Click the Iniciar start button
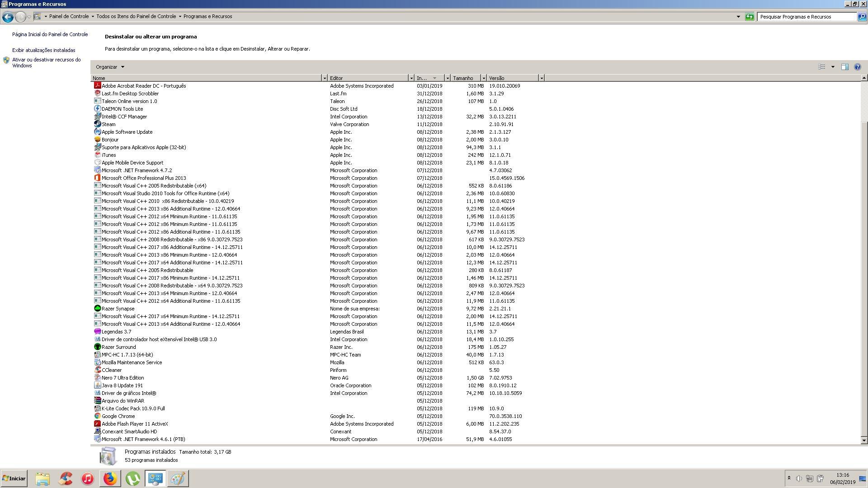This screenshot has height=488, width=868. pyautogui.click(x=14, y=479)
